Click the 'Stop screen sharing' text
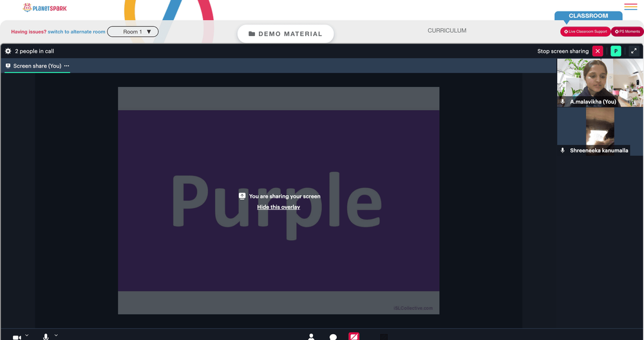Image resolution: width=644 pixels, height=340 pixels. click(563, 51)
